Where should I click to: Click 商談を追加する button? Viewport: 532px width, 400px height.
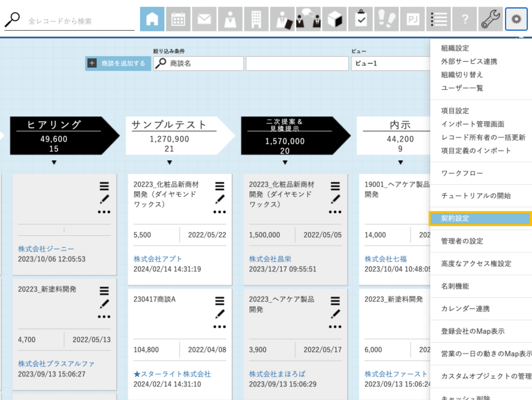point(118,63)
